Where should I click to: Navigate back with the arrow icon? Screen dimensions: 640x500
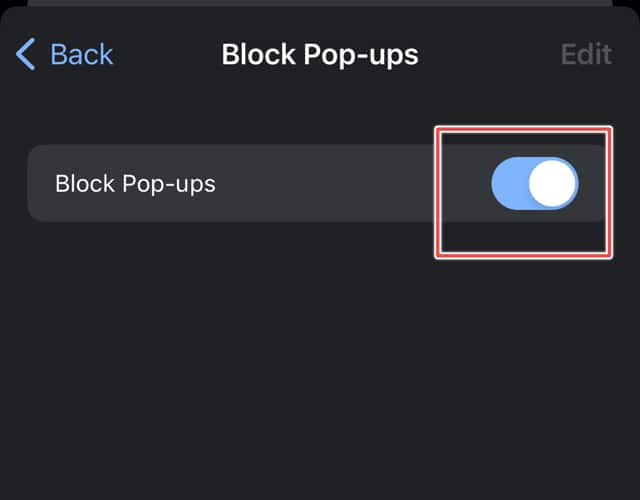[x=27, y=54]
